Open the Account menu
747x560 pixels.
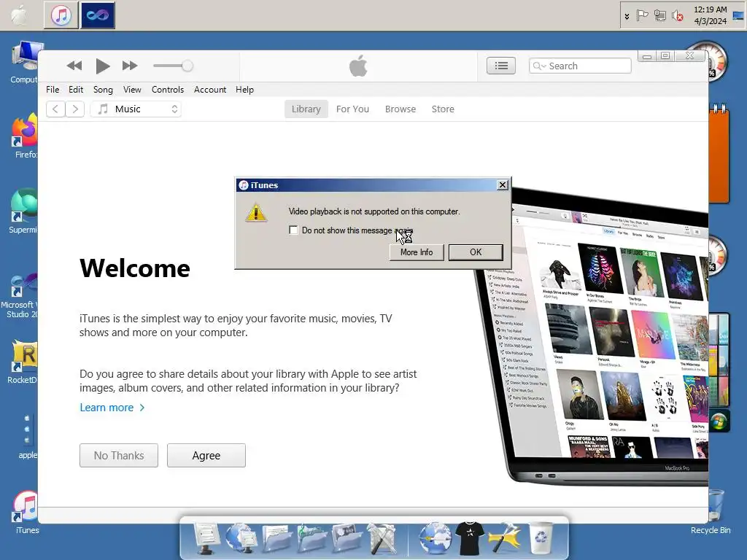pos(210,90)
